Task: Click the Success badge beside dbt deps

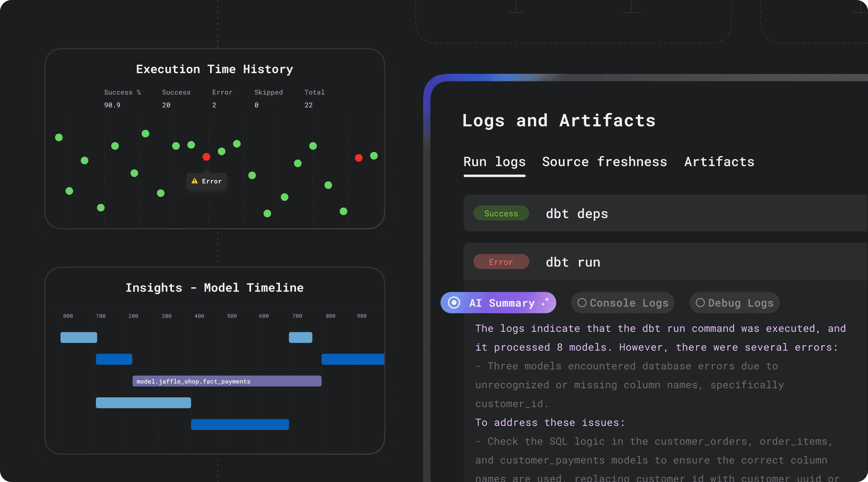Action: [501, 213]
